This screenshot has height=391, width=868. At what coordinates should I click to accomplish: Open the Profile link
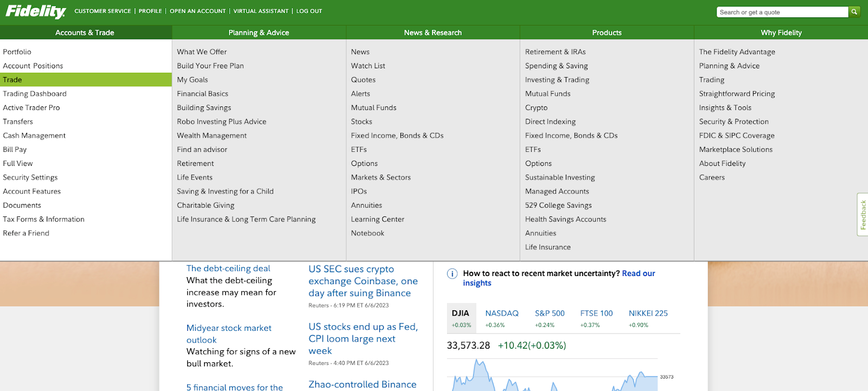150,11
